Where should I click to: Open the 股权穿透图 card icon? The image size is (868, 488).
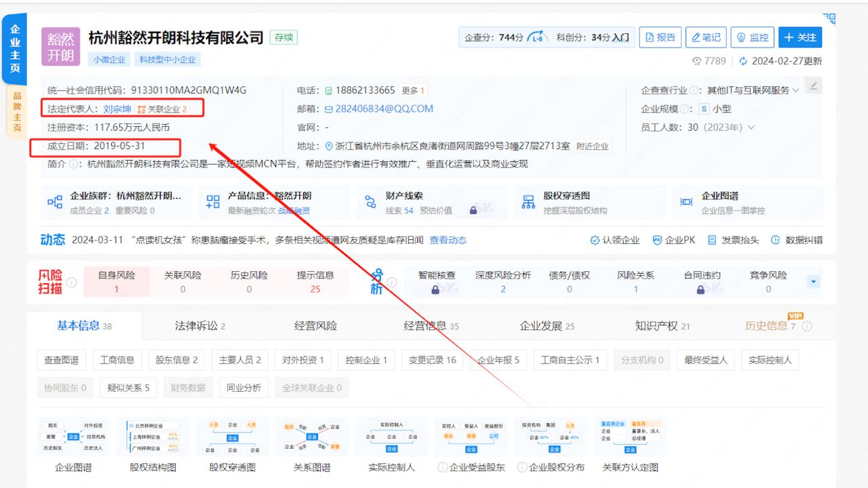528,202
